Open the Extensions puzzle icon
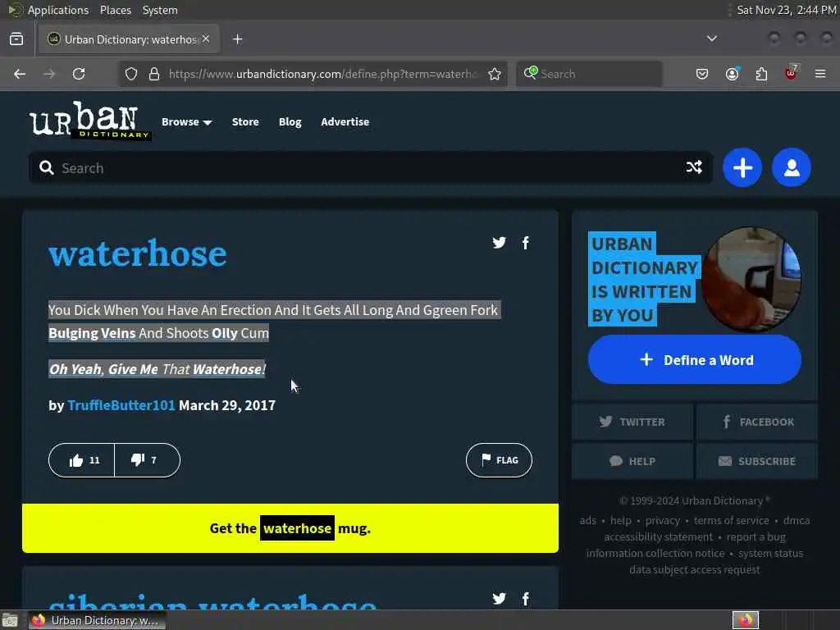Viewport: 840px width, 630px height. tap(761, 74)
